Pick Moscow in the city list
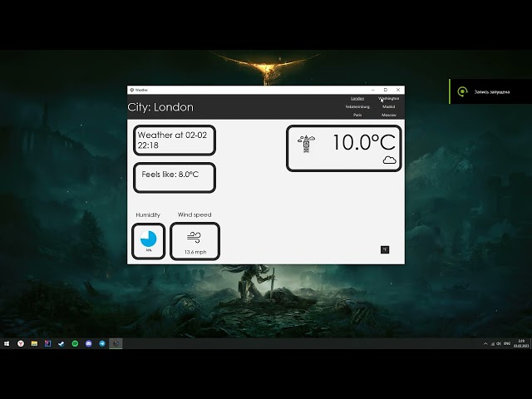 point(389,115)
